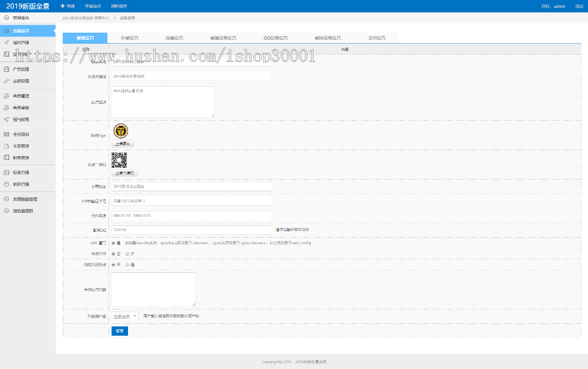The image size is (588, 369).
Task: Click the home icon beside 管理首页
Action: pos(6,18)
